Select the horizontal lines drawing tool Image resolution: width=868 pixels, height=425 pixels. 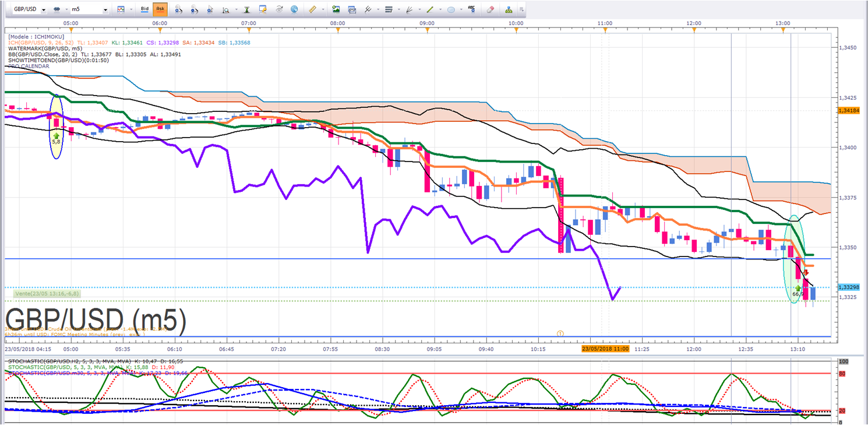[x=389, y=10]
